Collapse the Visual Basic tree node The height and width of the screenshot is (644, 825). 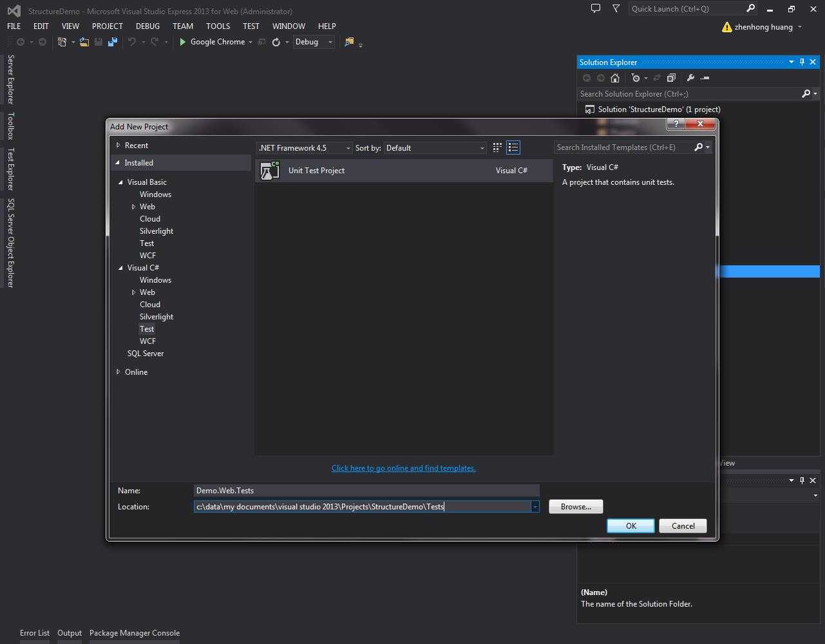(120, 182)
